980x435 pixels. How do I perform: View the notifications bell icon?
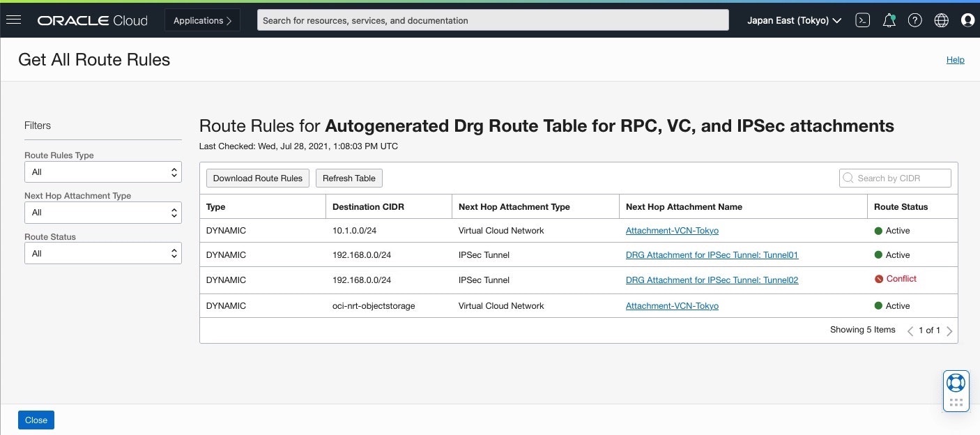click(x=889, y=20)
